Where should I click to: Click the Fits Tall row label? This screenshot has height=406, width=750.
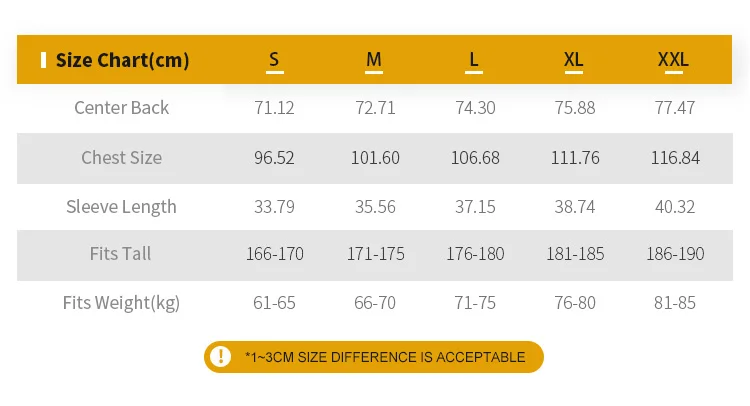point(122,254)
